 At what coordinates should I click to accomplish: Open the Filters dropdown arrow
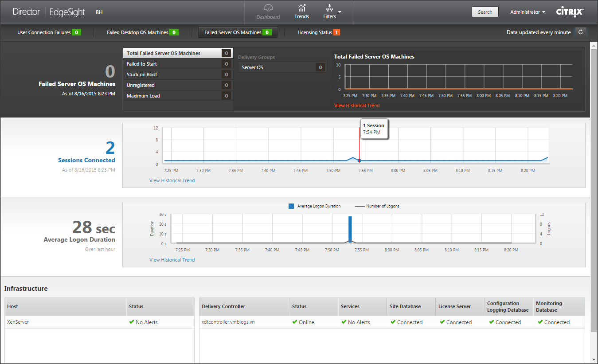[x=340, y=12]
